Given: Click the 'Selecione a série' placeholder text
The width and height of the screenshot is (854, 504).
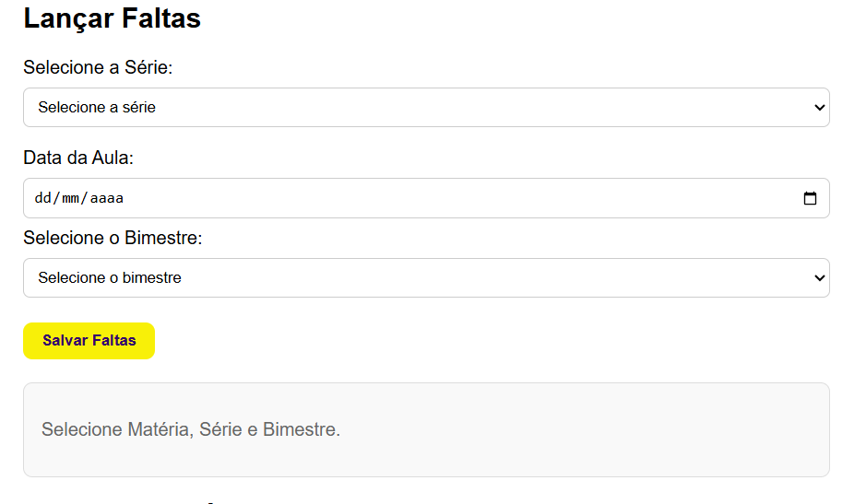Looking at the screenshot, I should pyautogui.click(x=97, y=108).
